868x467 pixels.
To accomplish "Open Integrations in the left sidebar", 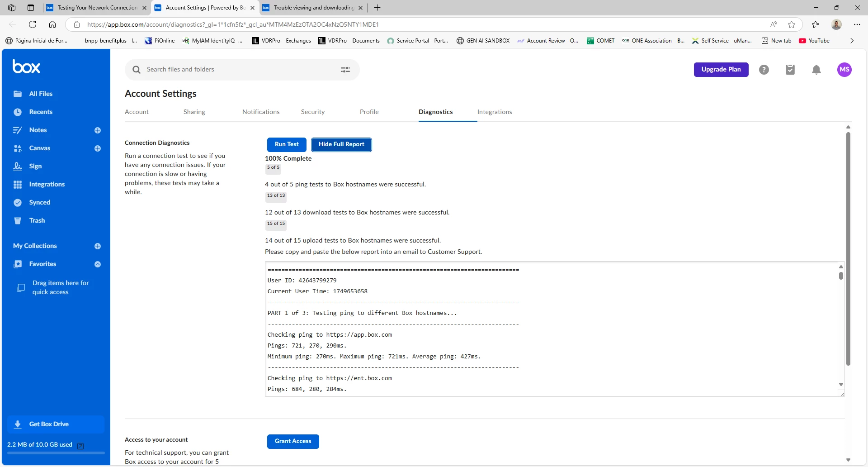I will [x=47, y=184].
